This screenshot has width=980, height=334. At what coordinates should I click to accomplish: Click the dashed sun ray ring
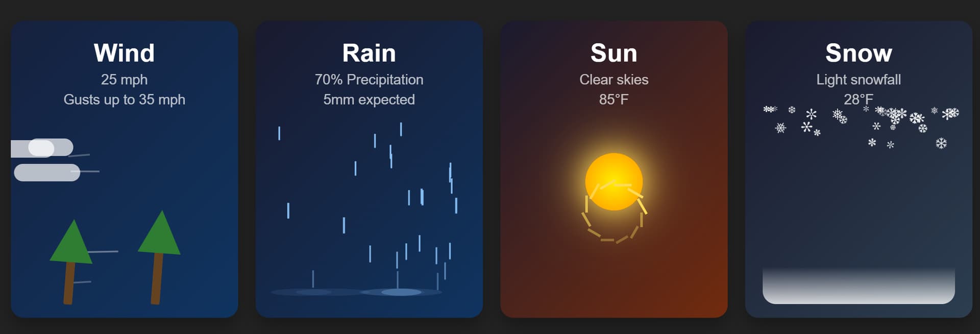614,211
